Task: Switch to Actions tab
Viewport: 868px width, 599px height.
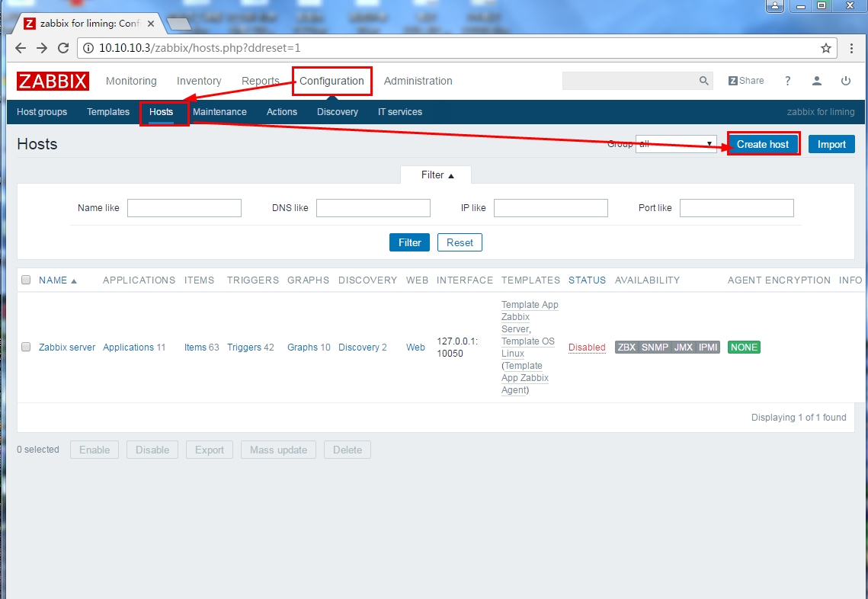Action: 282,112
